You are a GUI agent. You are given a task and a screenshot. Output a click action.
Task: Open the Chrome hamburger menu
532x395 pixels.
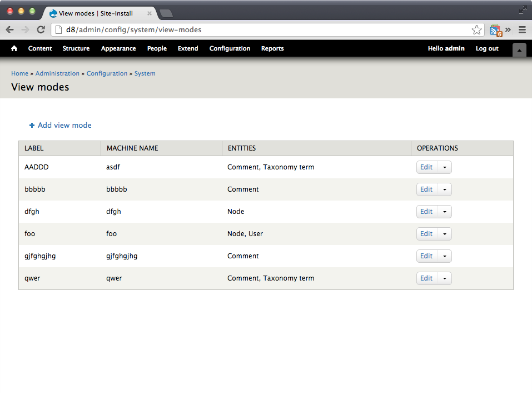(x=522, y=30)
